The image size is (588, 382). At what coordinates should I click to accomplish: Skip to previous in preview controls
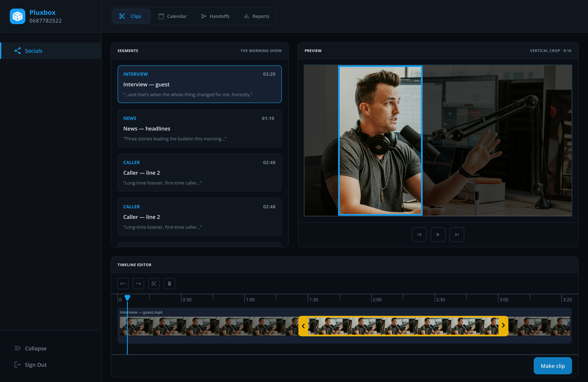pos(419,234)
